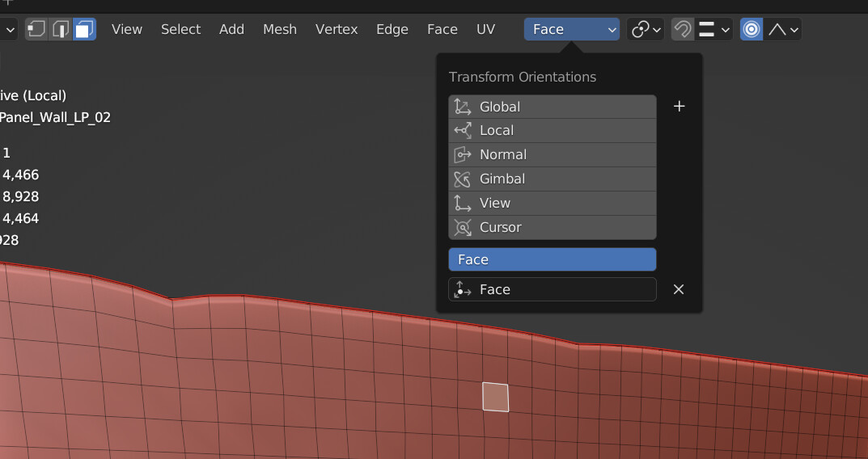868x459 pixels.
Task: Open the Edge menu
Action: pos(392,29)
